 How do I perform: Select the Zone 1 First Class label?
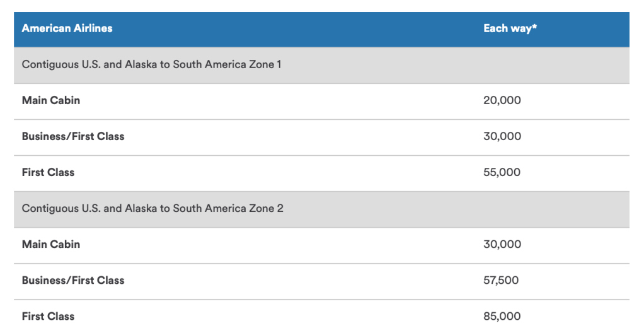coord(48,172)
